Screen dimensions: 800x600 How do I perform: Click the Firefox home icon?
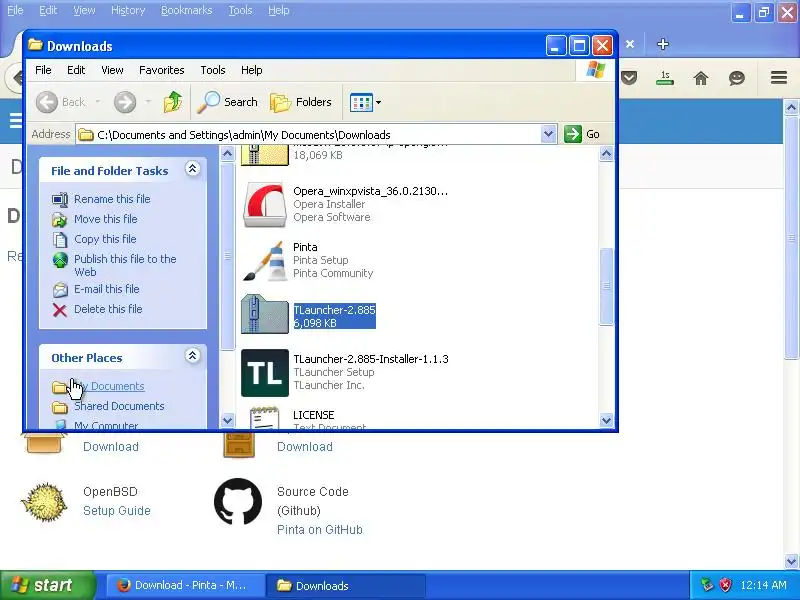[x=701, y=78]
